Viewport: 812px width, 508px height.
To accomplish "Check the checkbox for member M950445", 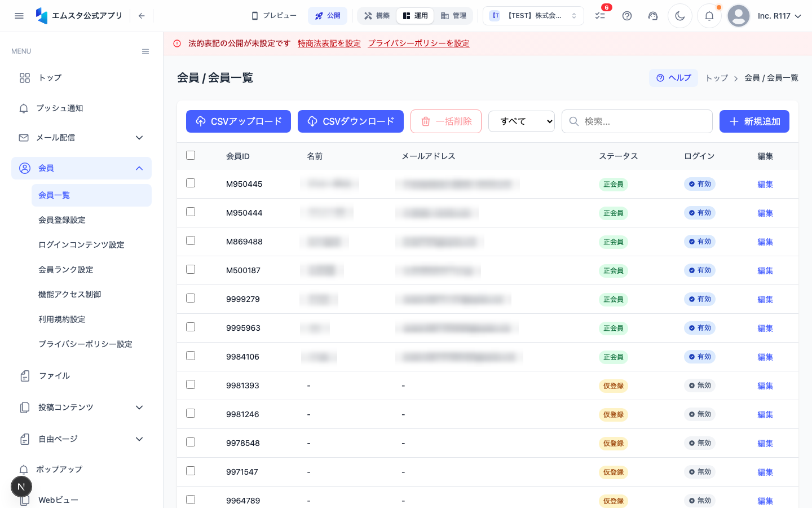I will [x=191, y=183].
